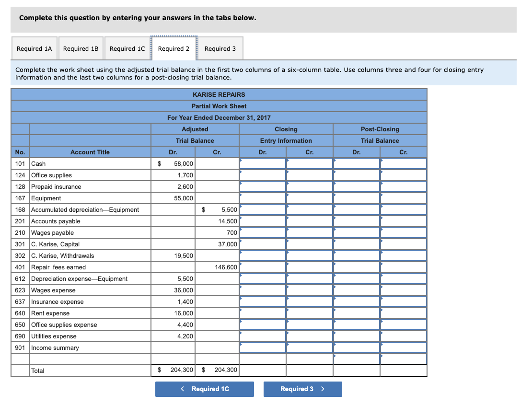Select Closing Dr. field for Repair fees earned

(x=263, y=267)
